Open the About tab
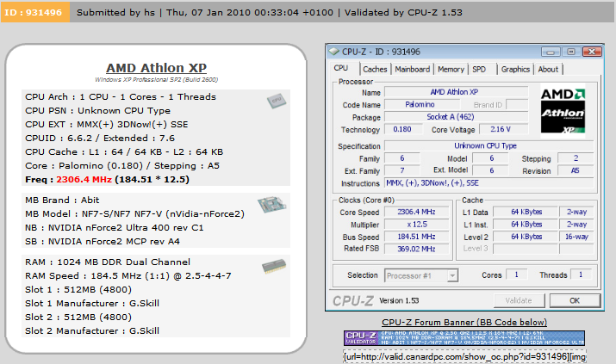616x364 pixels. (548, 70)
